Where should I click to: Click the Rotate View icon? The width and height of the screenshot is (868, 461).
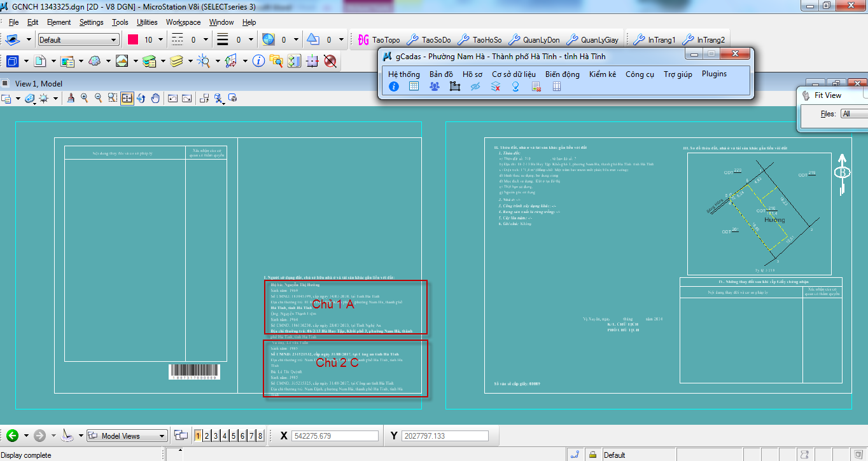click(141, 98)
